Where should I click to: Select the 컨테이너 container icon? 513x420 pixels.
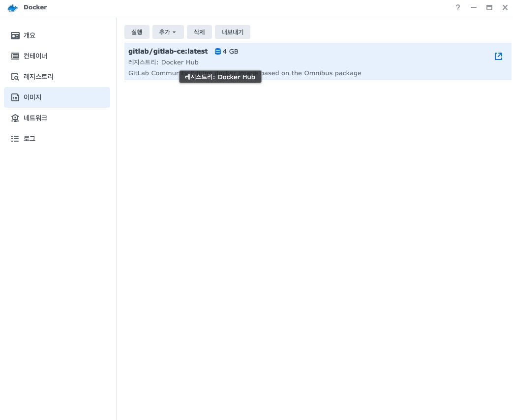[15, 56]
